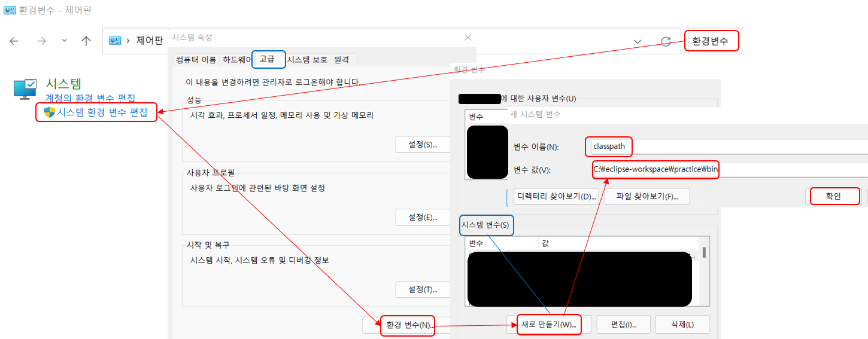Switch to 고급 tab

(x=269, y=59)
